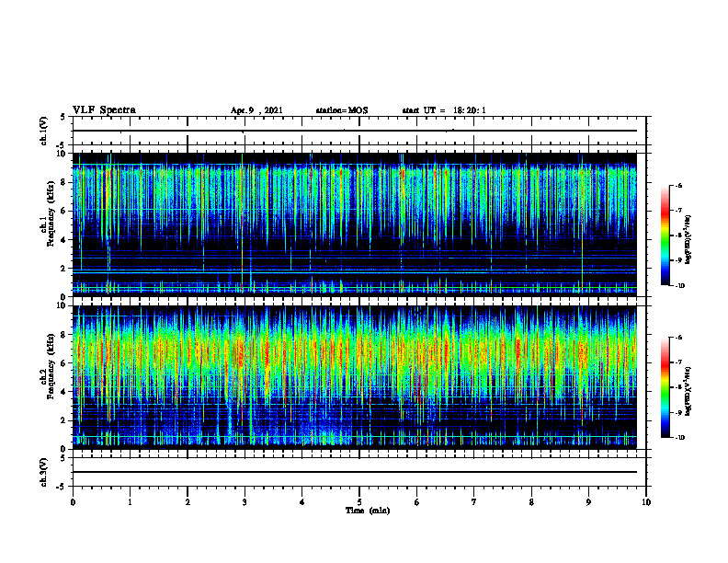Click inside the ch.2 spectrogram panel

pyautogui.click(x=355, y=377)
